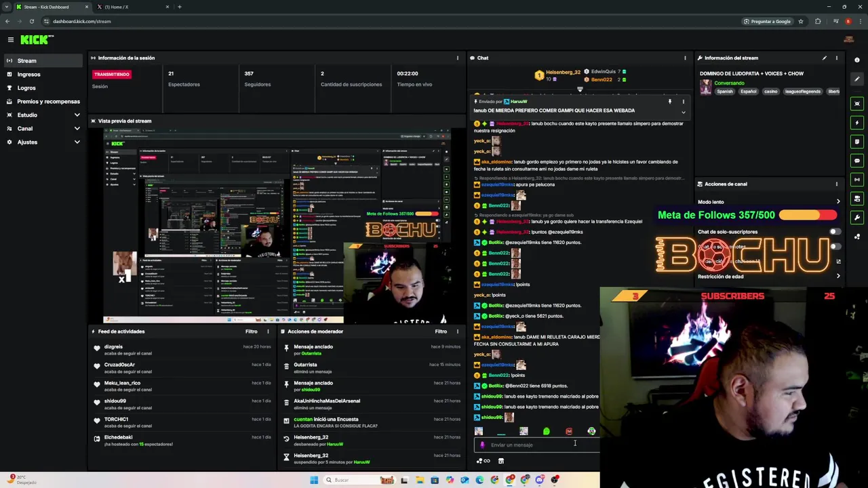Screen dimensions: 868x488
Task: Open Discord from the taskbar
Action: (x=540, y=480)
